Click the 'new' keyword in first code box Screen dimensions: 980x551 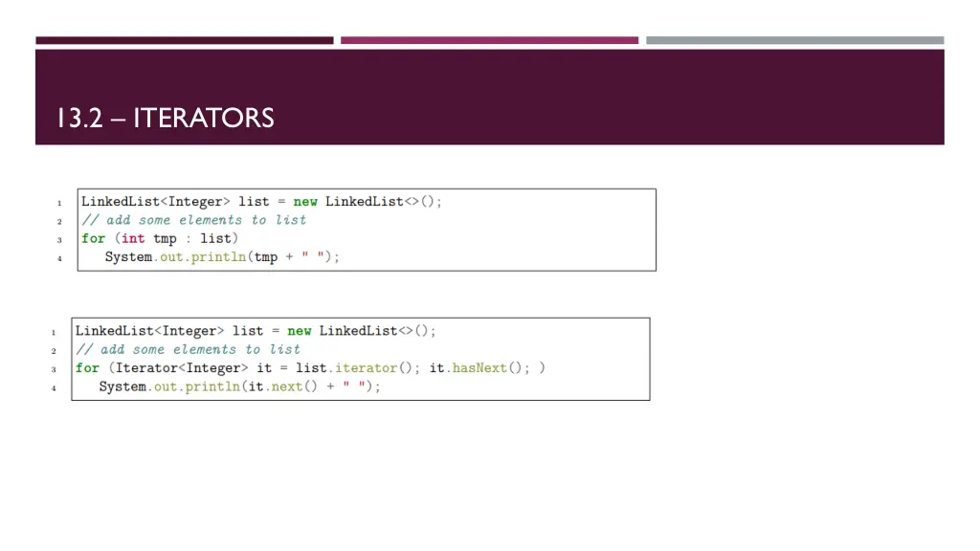pos(305,202)
